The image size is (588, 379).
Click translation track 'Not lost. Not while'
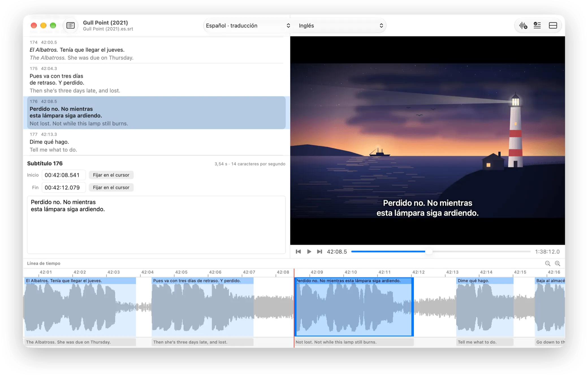[x=354, y=342]
